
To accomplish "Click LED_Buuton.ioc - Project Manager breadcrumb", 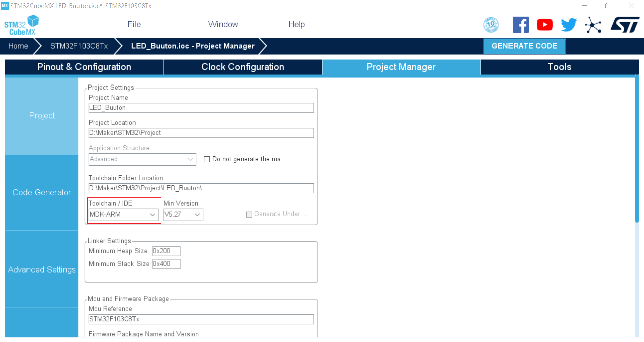I will point(193,46).
